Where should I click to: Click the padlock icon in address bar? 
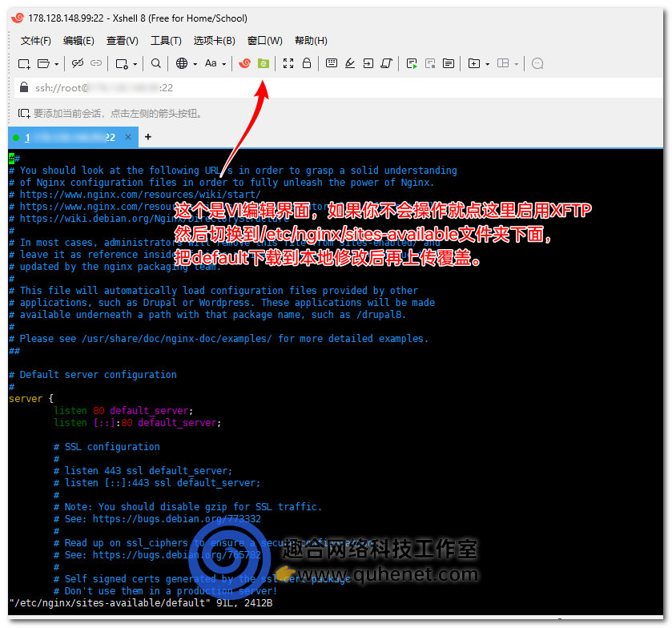(x=24, y=87)
